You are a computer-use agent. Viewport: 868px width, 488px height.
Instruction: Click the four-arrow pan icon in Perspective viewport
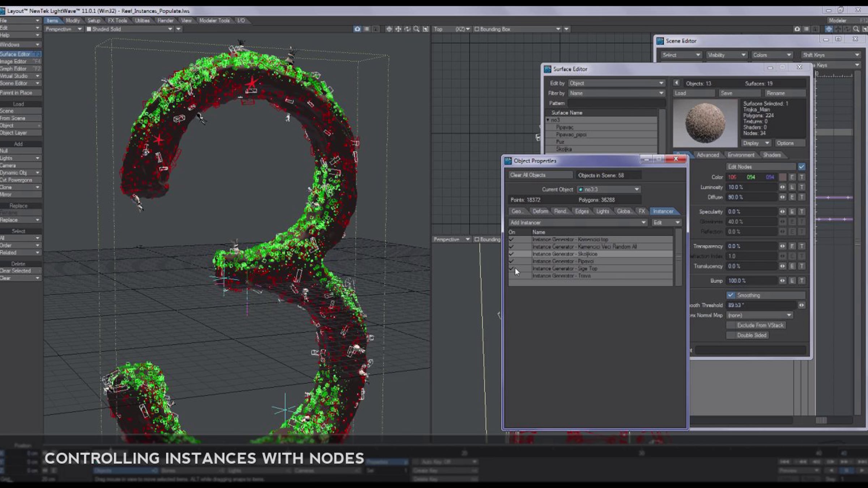[398, 29]
